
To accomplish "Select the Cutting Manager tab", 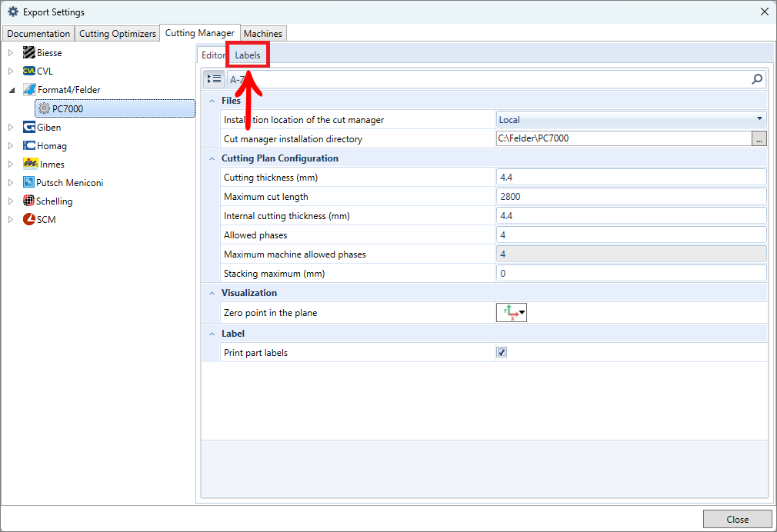I will pos(200,33).
